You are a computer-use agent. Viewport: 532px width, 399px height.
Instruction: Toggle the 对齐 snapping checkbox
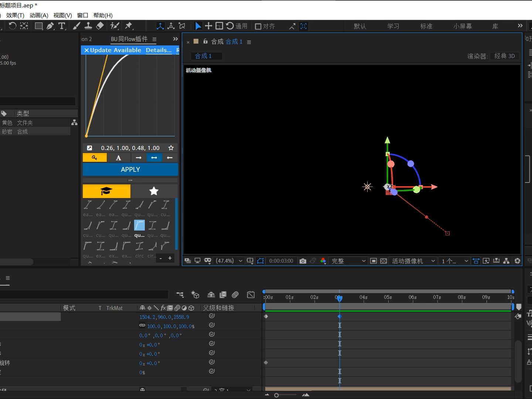[258, 26]
